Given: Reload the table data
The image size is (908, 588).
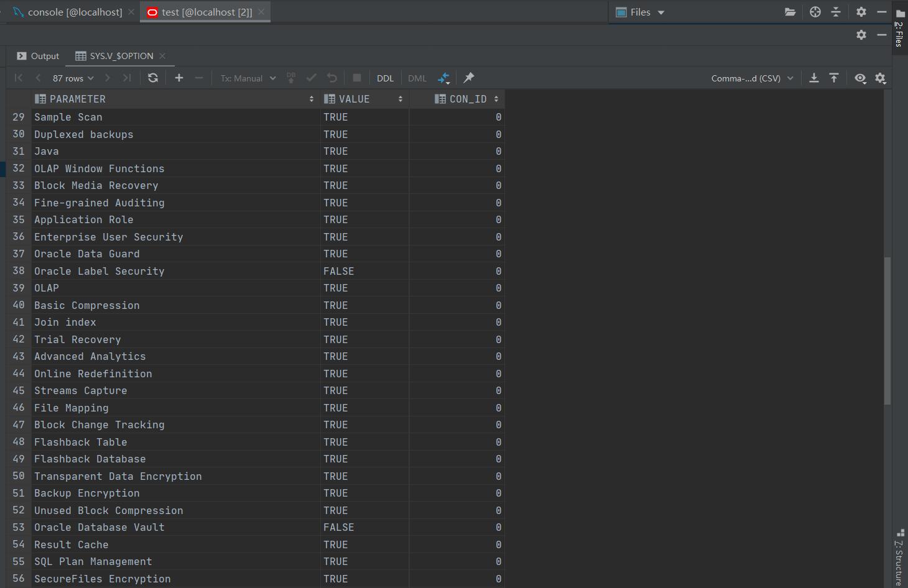Looking at the screenshot, I should (x=153, y=78).
